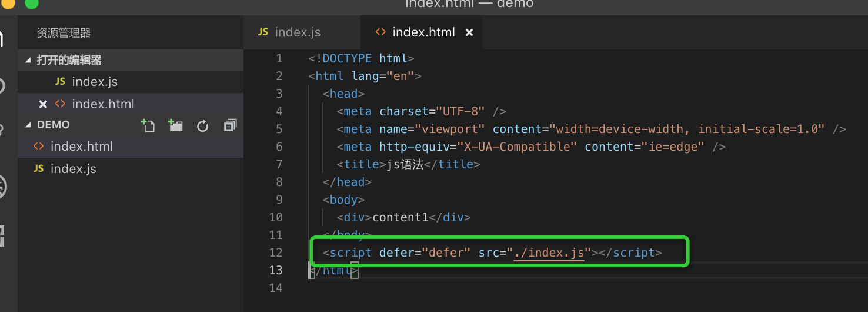Click the content1 div text
The height and width of the screenshot is (312, 868).
point(400,217)
